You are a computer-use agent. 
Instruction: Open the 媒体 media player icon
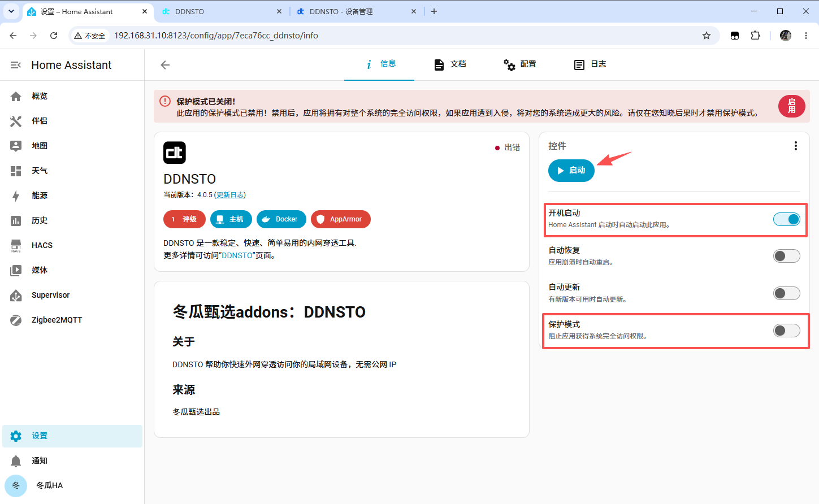click(16, 270)
